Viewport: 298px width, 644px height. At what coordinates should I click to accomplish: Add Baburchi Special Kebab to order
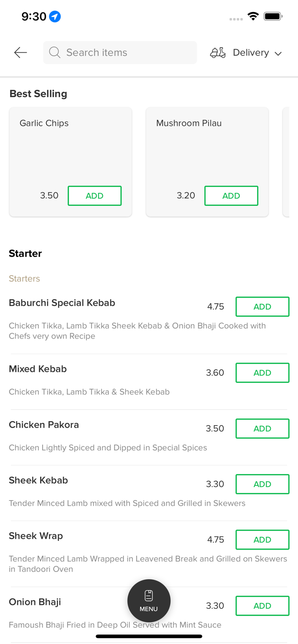262,307
